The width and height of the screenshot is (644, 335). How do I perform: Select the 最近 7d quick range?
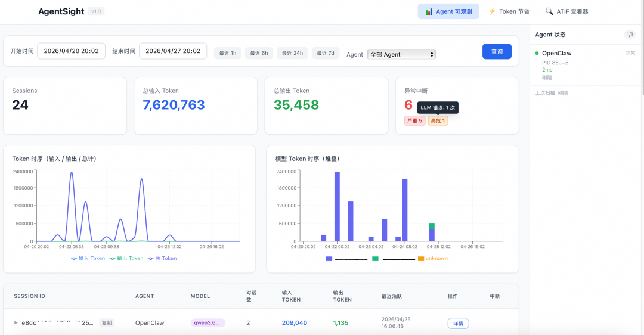tap(326, 54)
